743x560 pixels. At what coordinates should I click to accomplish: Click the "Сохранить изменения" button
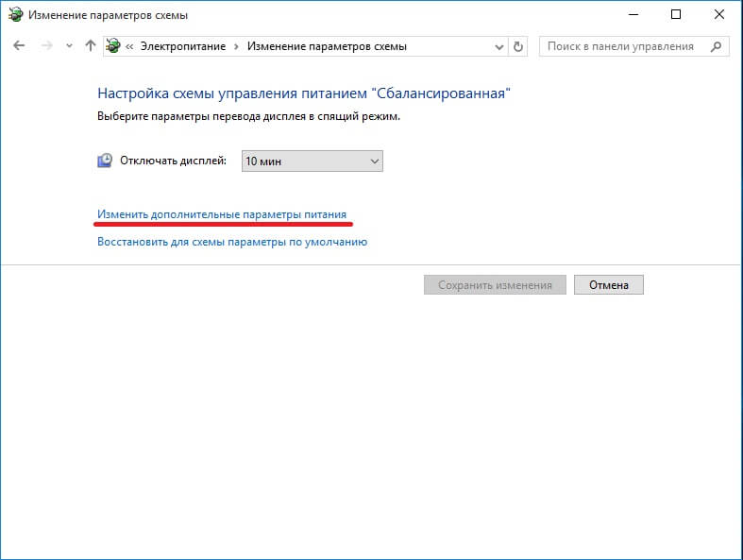[x=495, y=285]
